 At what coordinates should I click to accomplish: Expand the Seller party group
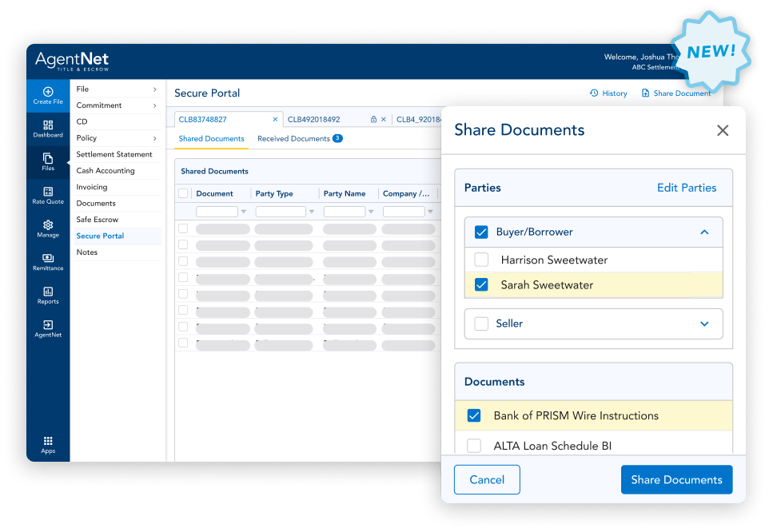pos(704,324)
